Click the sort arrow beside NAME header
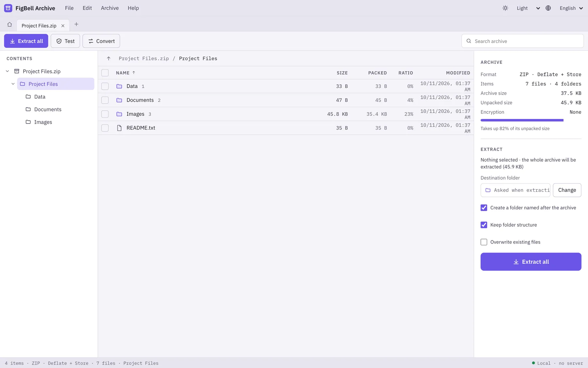 click(x=134, y=73)
